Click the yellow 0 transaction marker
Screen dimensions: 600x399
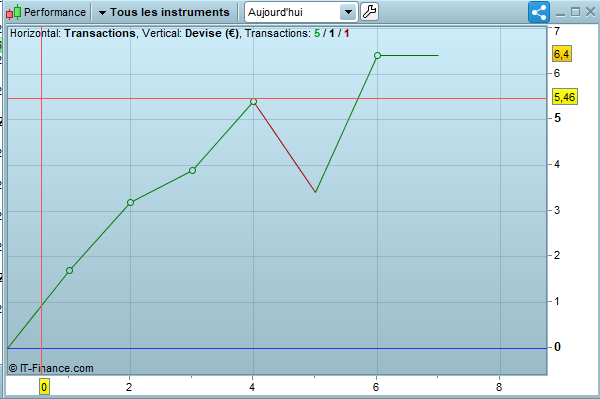[44, 387]
